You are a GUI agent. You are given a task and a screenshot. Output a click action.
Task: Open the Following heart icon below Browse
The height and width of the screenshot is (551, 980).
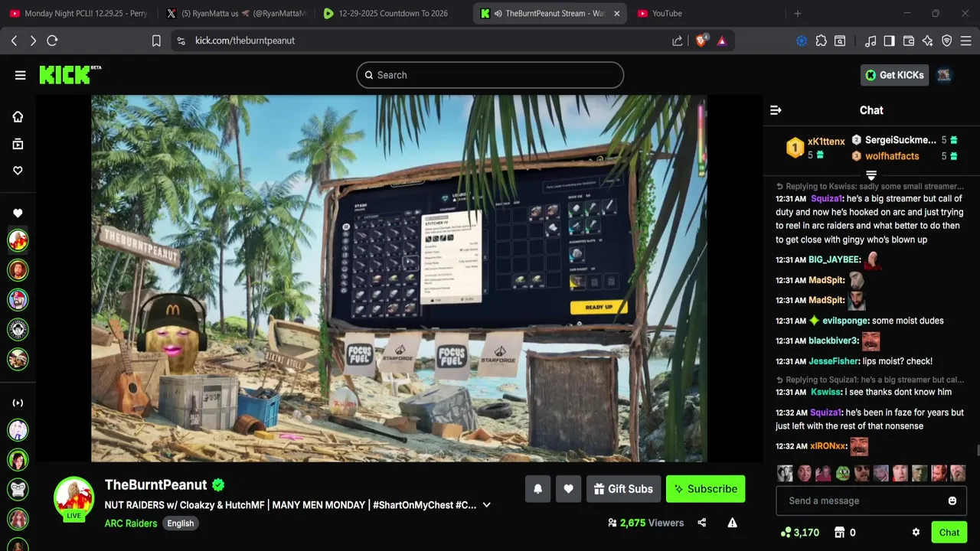coord(18,171)
